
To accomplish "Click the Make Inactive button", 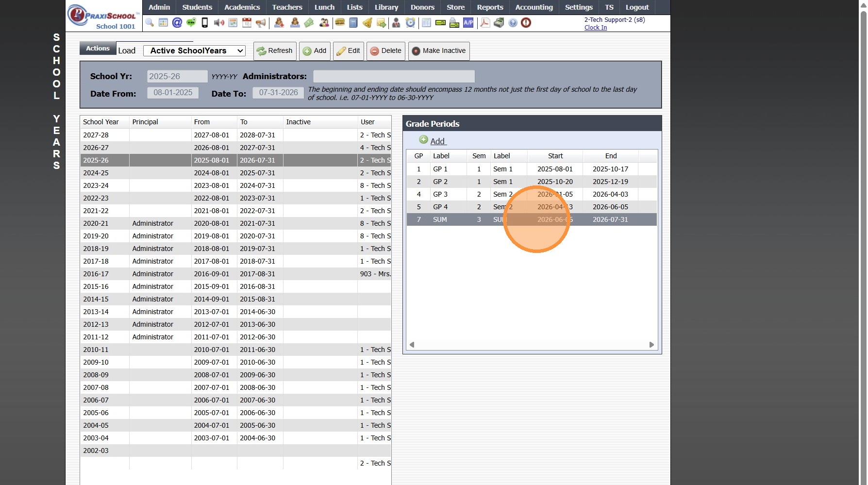I will pyautogui.click(x=439, y=51).
